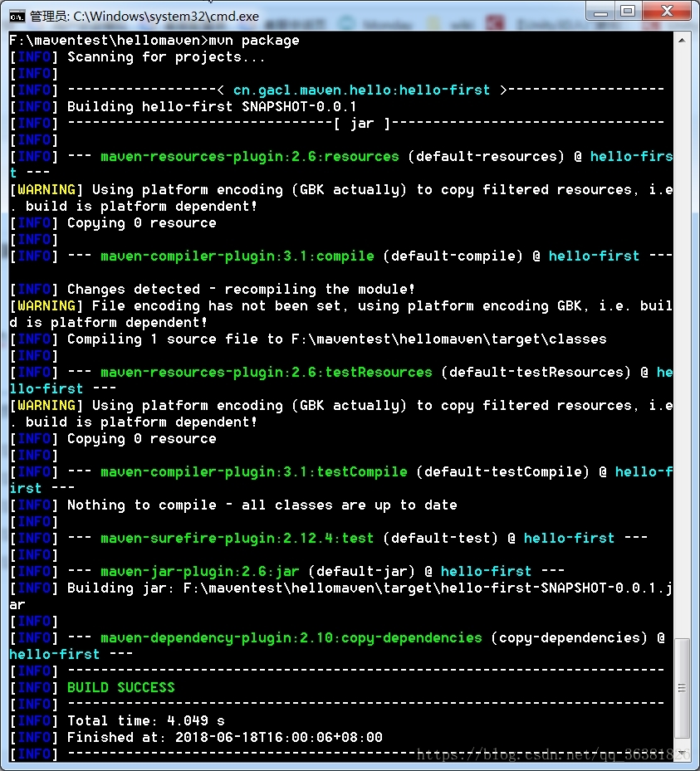
Task: Click 'File encoding has not been set' warning
Action: coord(219,306)
